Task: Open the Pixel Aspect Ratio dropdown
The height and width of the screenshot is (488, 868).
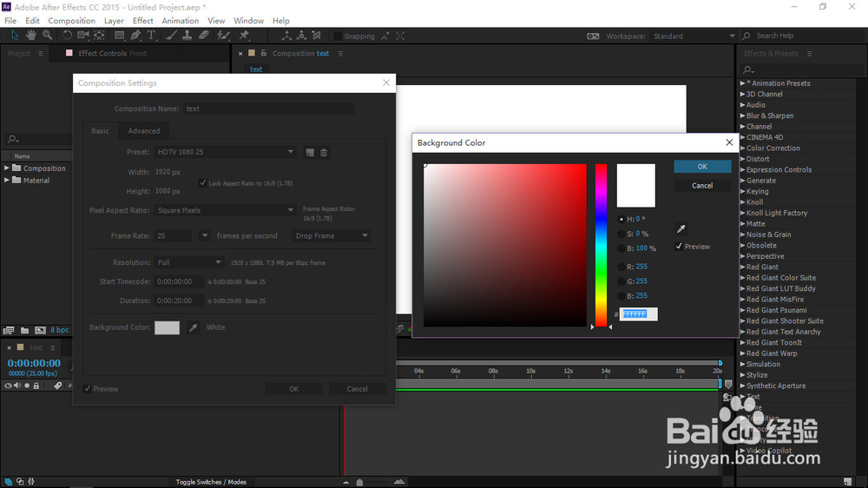Action: tap(225, 210)
